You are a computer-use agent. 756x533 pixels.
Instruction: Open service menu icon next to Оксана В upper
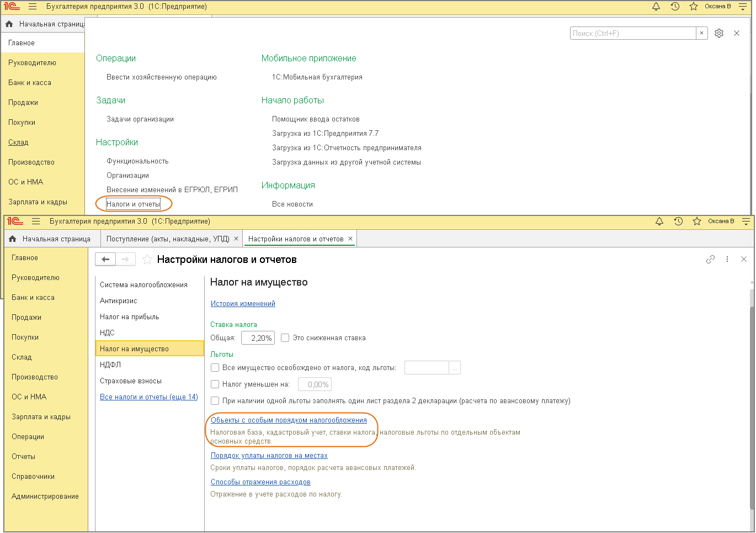(x=743, y=7)
